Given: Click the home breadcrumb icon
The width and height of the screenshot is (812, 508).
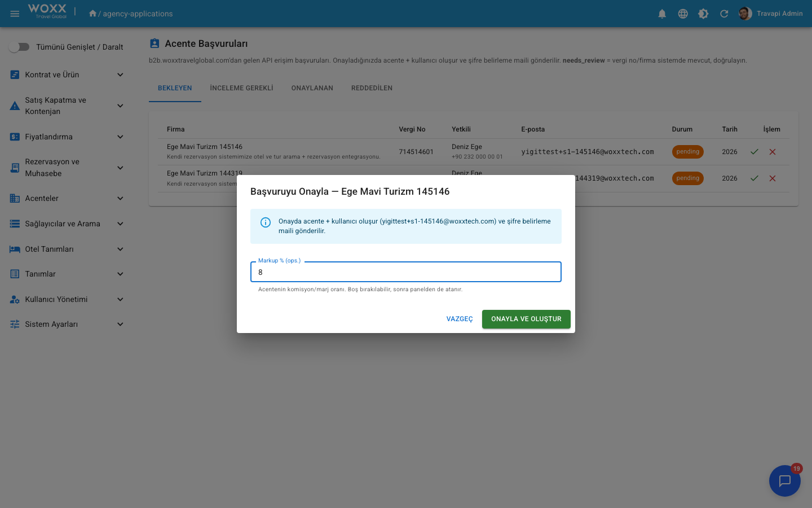Looking at the screenshot, I should tap(92, 13).
